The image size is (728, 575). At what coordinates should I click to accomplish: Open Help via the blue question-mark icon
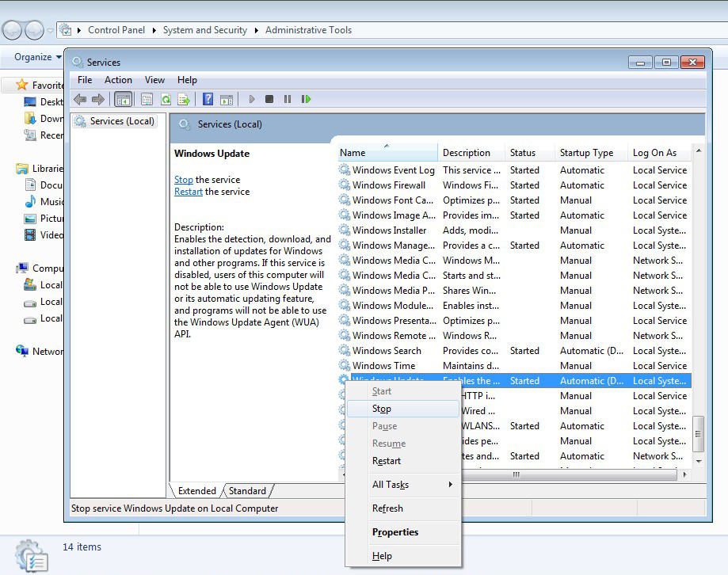pos(208,99)
